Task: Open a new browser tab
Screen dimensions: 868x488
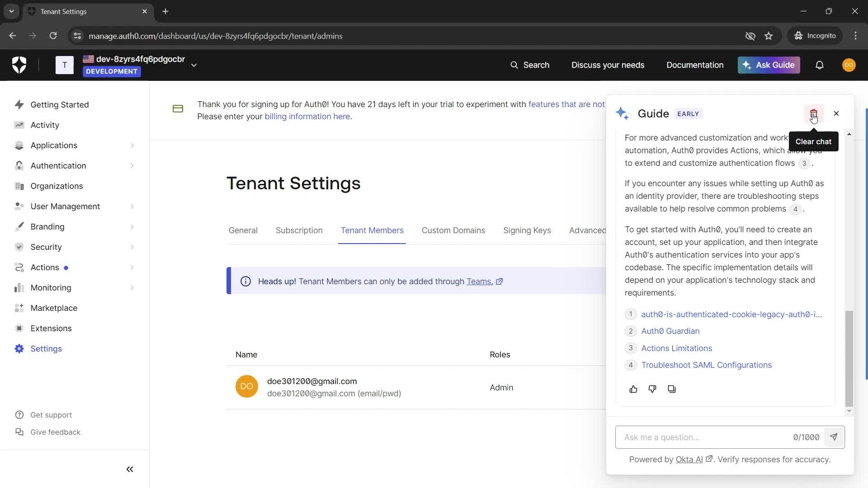Action: point(165,11)
